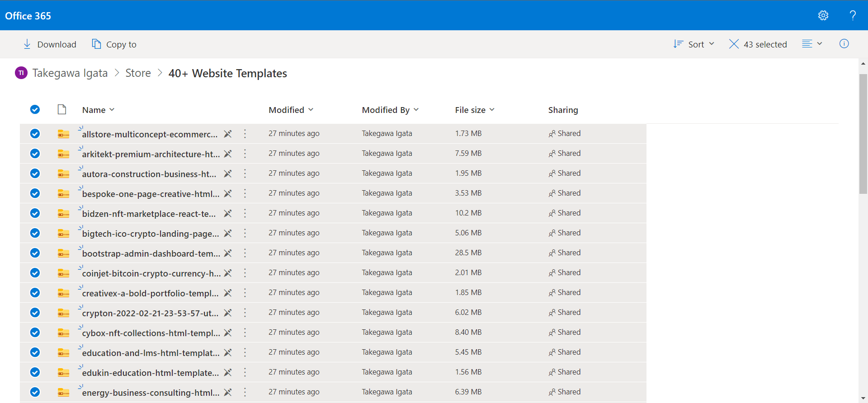Click the autora-construction row share icon
Screen dimensions: 868x403
(x=228, y=173)
